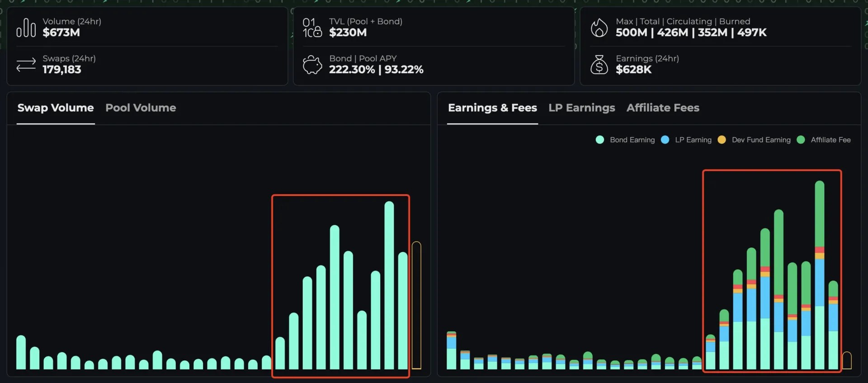Switch to the Pool Volume tab
Viewport: 868px width, 383px height.
(x=141, y=108)
